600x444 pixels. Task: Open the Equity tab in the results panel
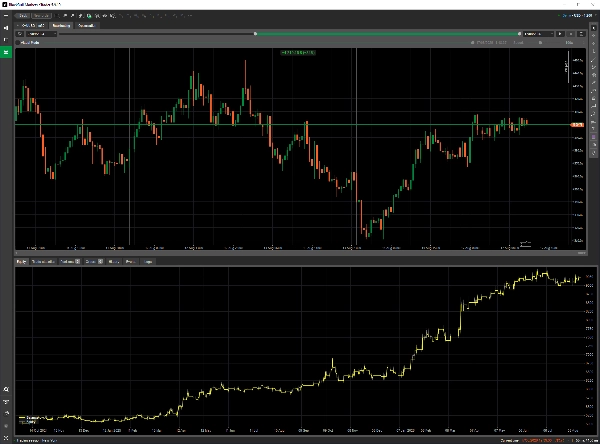(21, 261)
